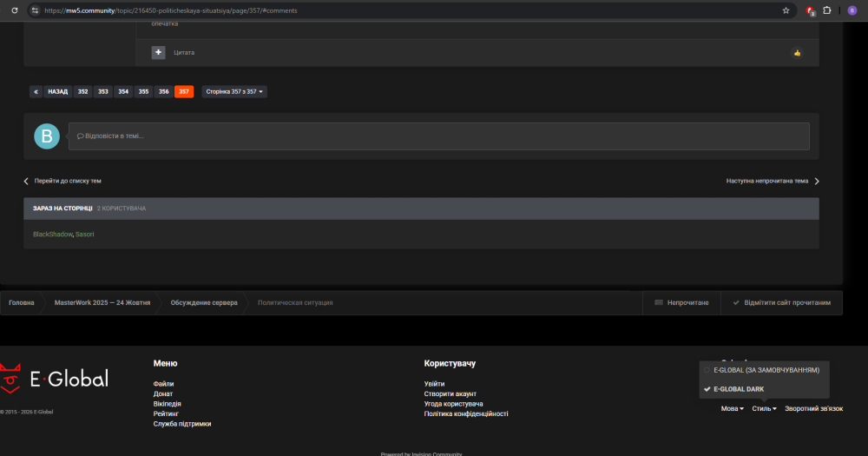The width and height of the screenshot is (868, 456).
Task: Select the E-Global (за замовчуванням) theme
Action: click(766, 370)
